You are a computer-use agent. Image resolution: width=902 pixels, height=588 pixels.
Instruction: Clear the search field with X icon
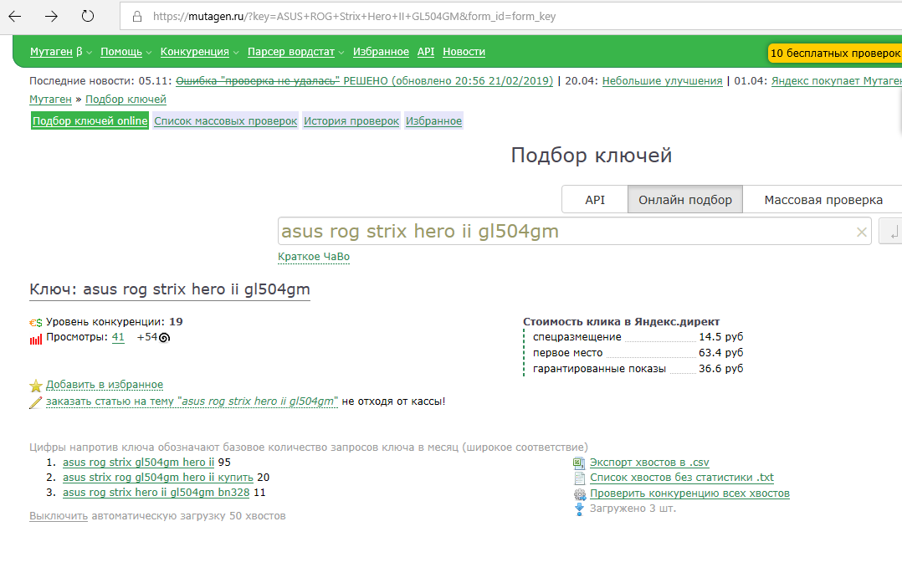coord(861,233)
